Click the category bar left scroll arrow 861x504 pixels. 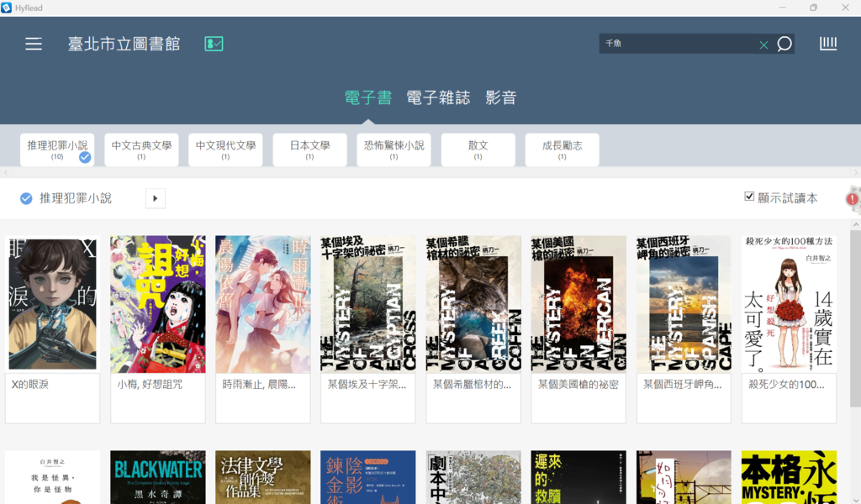(6, 173)
